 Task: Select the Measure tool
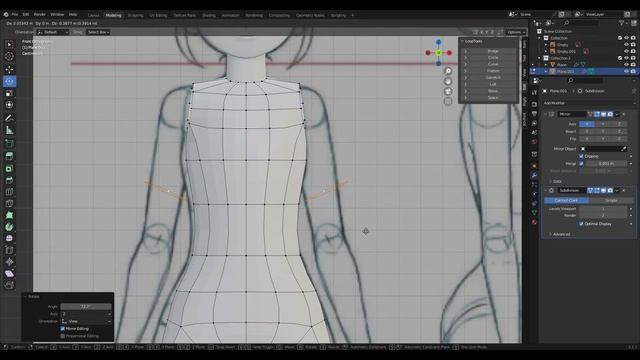click(9, 130)
